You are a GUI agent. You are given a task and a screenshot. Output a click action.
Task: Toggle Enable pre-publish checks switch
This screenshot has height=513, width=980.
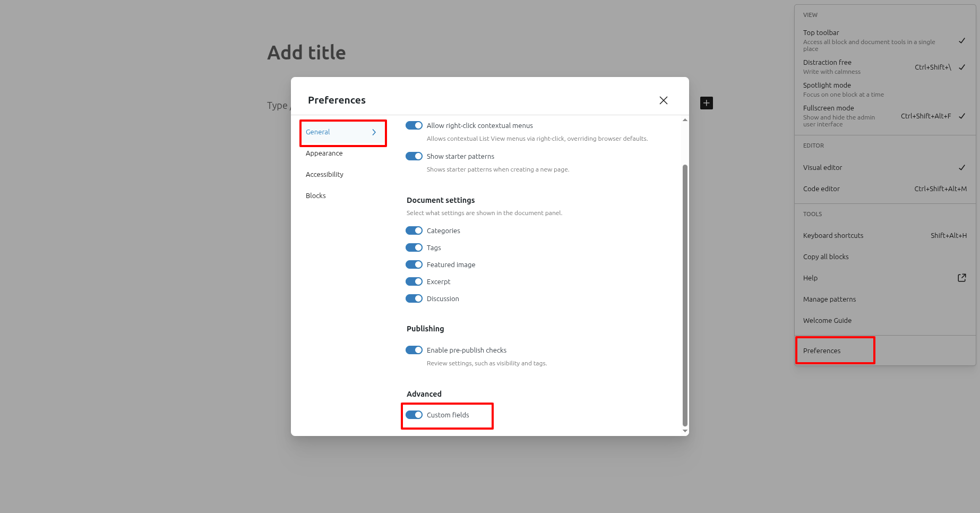point(414,350)
